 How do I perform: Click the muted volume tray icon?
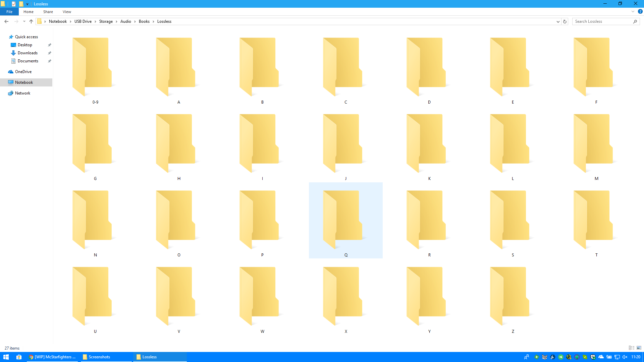point(625,357)
